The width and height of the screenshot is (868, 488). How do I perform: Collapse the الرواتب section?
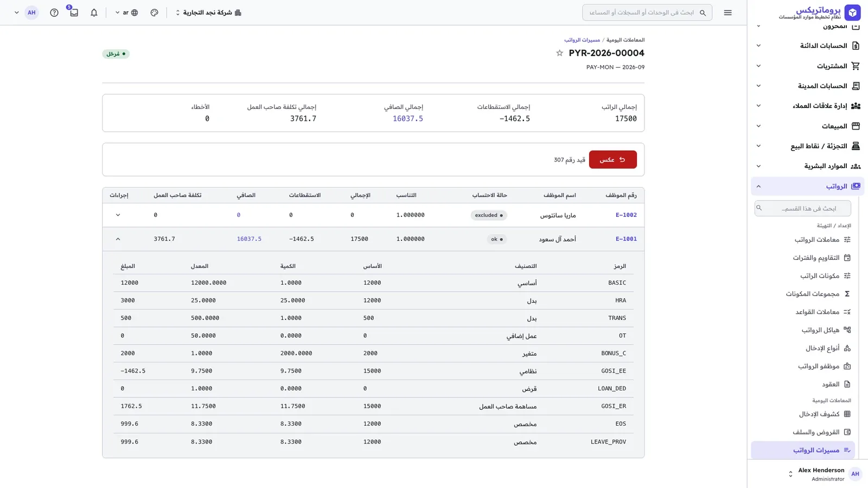(807, 186)
